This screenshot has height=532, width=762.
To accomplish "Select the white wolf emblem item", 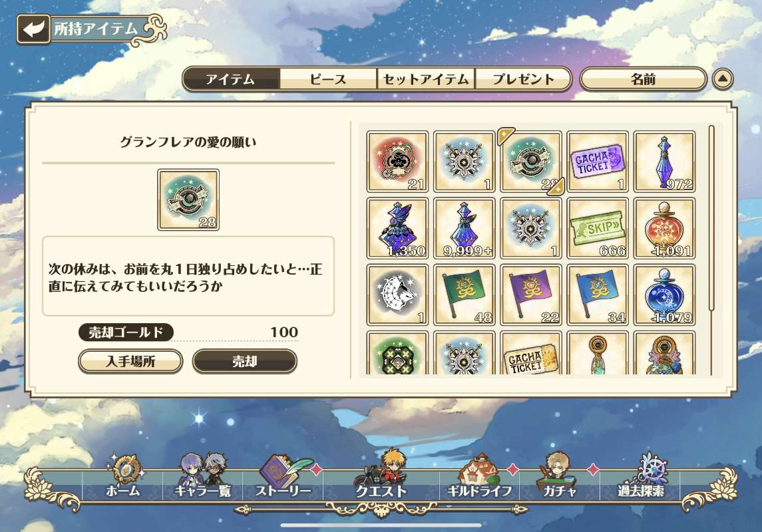I will tap(397, 295).
